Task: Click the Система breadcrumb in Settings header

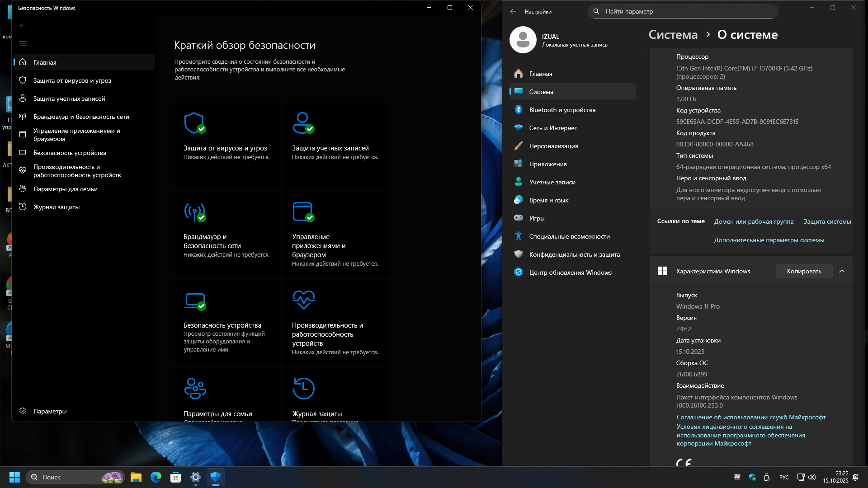Action: (673, 35)
